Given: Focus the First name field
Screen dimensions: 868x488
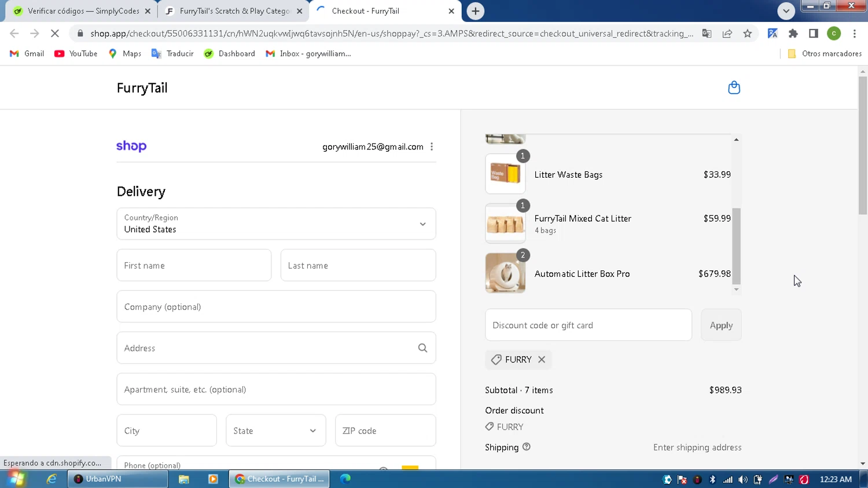Looking at the screenshot, I should click(x=194, y=265).
